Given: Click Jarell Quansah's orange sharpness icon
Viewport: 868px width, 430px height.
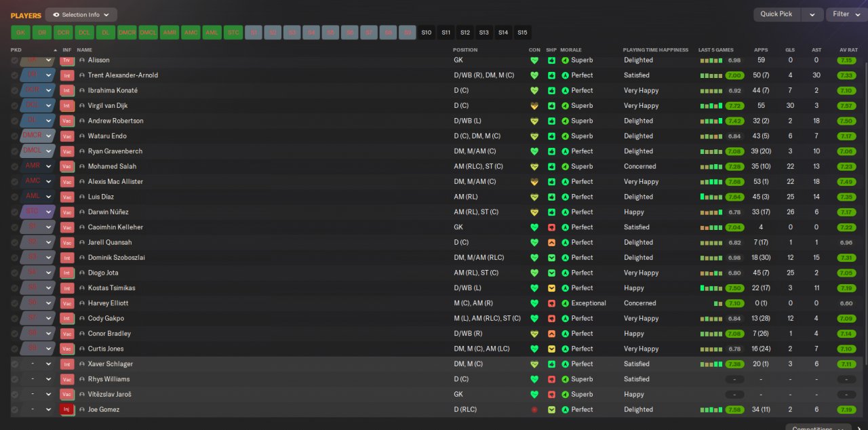Looking at the screenshot, I should coord(551,243).
